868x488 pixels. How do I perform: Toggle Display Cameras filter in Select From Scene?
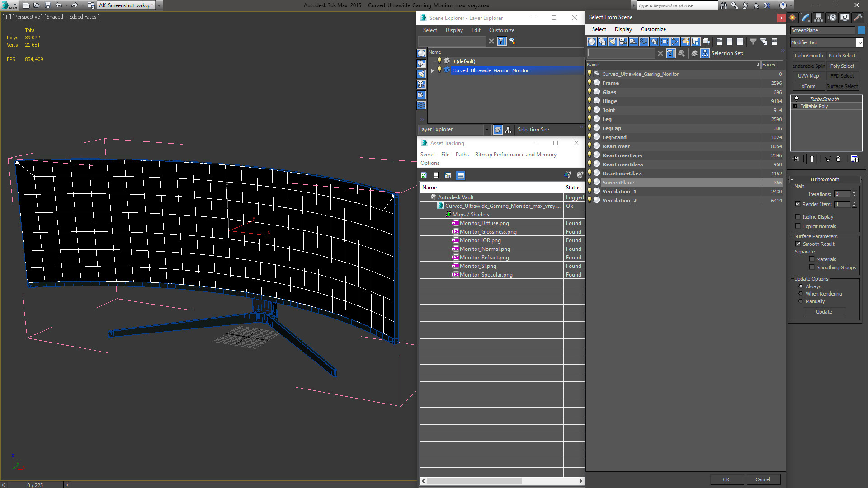[x=623, y=42]
